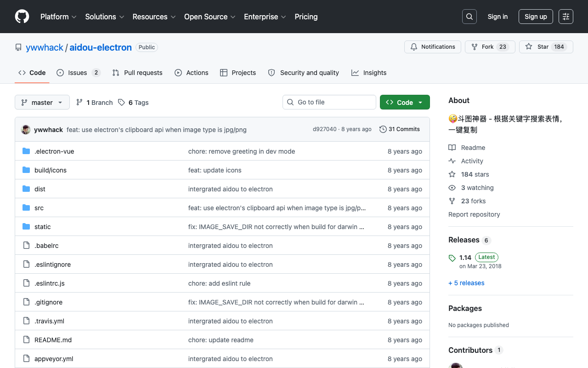The width and height of the screenshot is (588, 368).
Task: Open 'chore: update readme' commit message
Action: (221, 340)
